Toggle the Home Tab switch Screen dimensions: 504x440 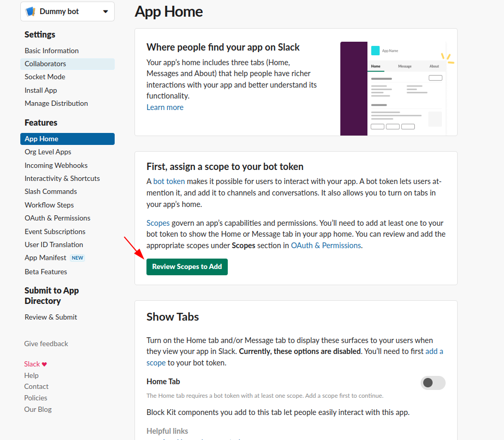[x=433, y=383]
